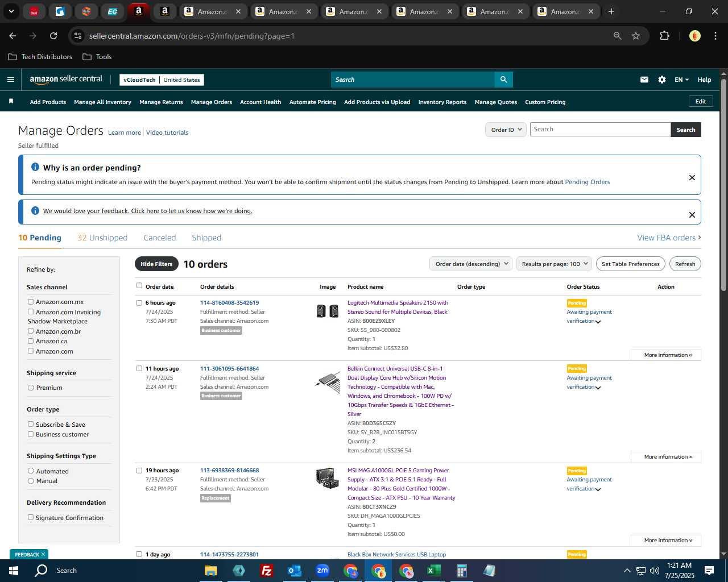Click the Order ID search input field
The width and height of the screenshot is (728, 582).
(600, 130)
